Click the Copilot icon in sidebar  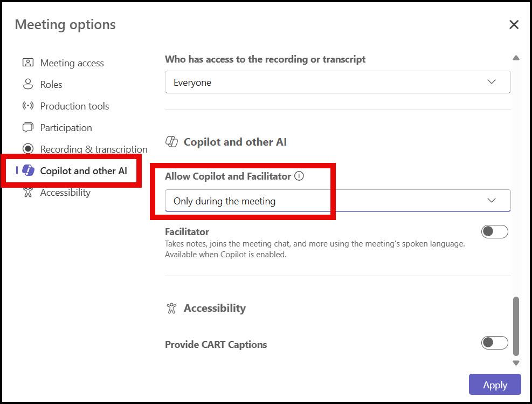coord(29,170)
